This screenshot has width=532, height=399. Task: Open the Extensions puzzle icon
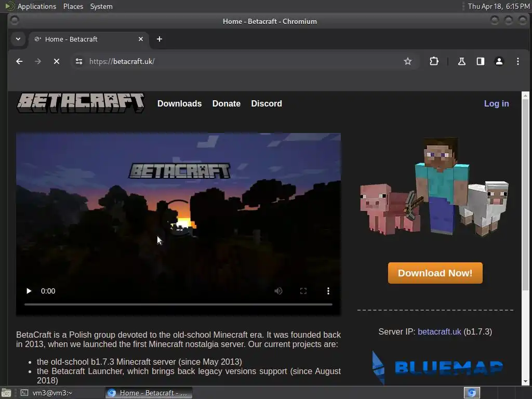[434, 61]
